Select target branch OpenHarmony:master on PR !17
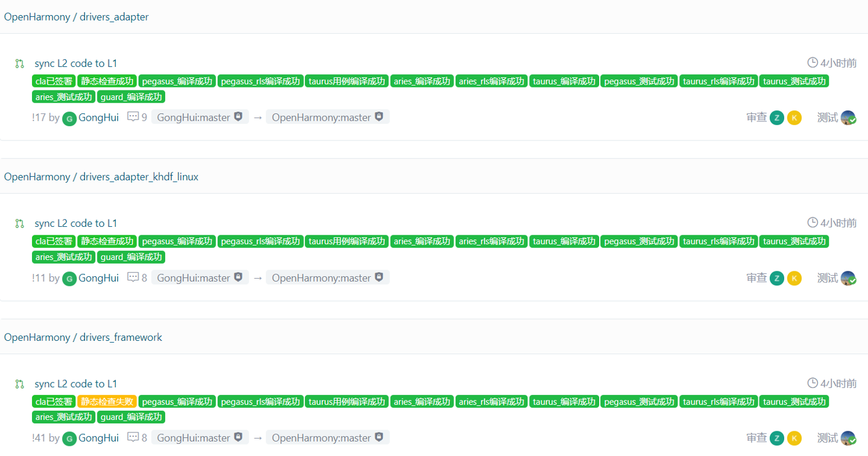The width and height of the screenshot is (868, 456). [328, 118]
